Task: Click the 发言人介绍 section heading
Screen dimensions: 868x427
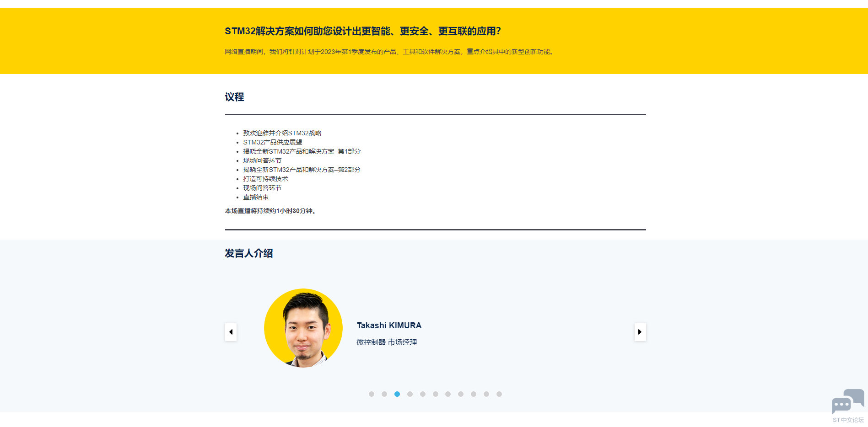Action: tap(249, 253)
